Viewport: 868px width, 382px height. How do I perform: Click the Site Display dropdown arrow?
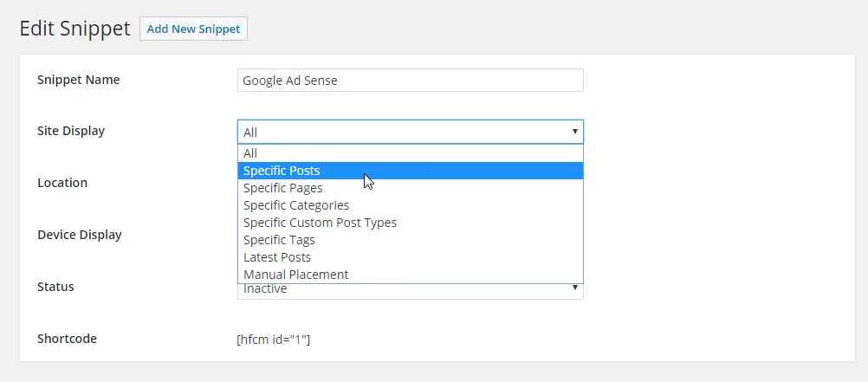574,132
